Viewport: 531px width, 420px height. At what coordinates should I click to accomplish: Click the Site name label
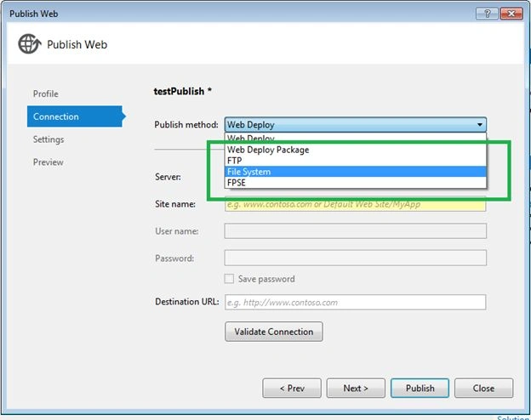tap(175, 204)
